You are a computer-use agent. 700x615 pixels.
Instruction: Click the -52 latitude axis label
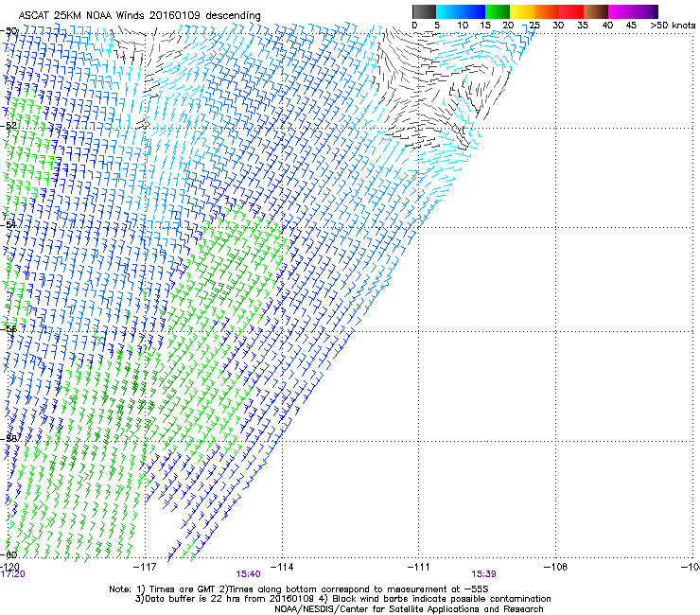click(x=9, y=126)
